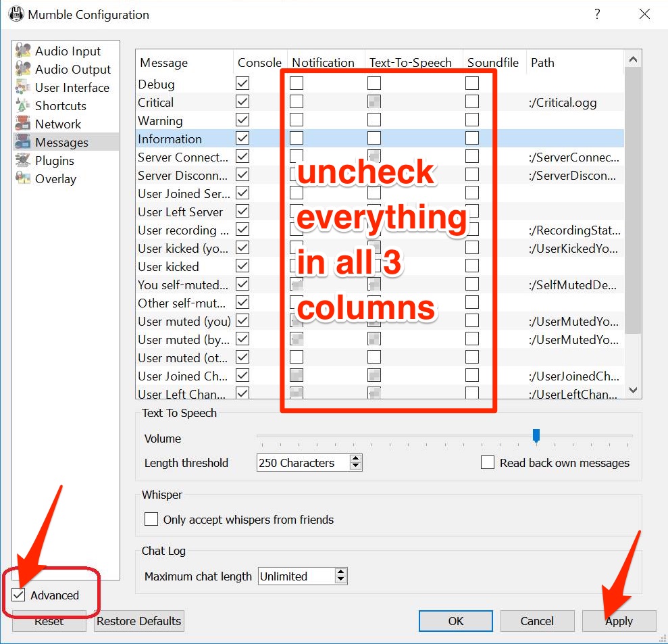Click the message list scroll up arrow
This screenshot has height=644, width=668.
[x=633, y=59]
